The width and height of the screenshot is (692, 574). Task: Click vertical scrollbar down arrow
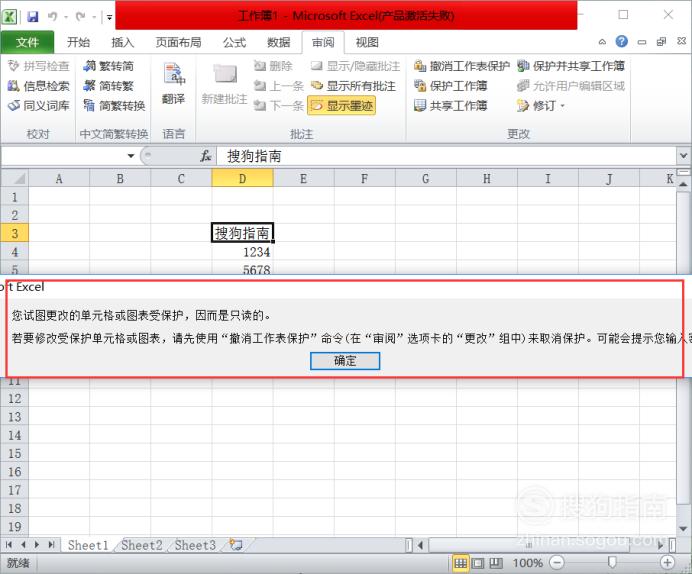tap(683, 529)
